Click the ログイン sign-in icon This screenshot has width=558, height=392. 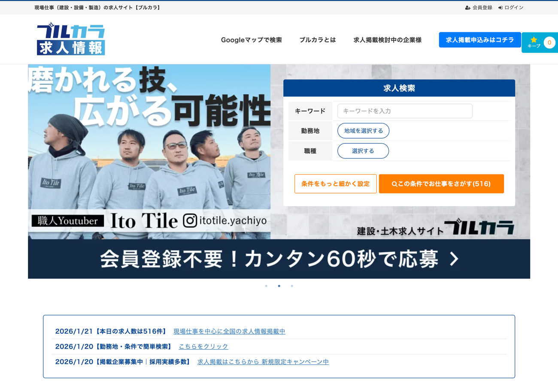click(500, 8)
